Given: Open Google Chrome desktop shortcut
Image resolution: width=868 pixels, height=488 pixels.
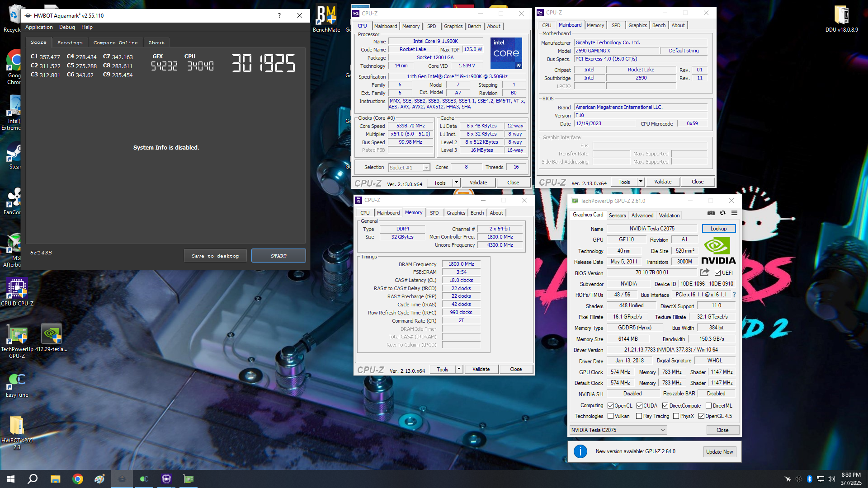Looking at the screenshot, I should [14, 67].
